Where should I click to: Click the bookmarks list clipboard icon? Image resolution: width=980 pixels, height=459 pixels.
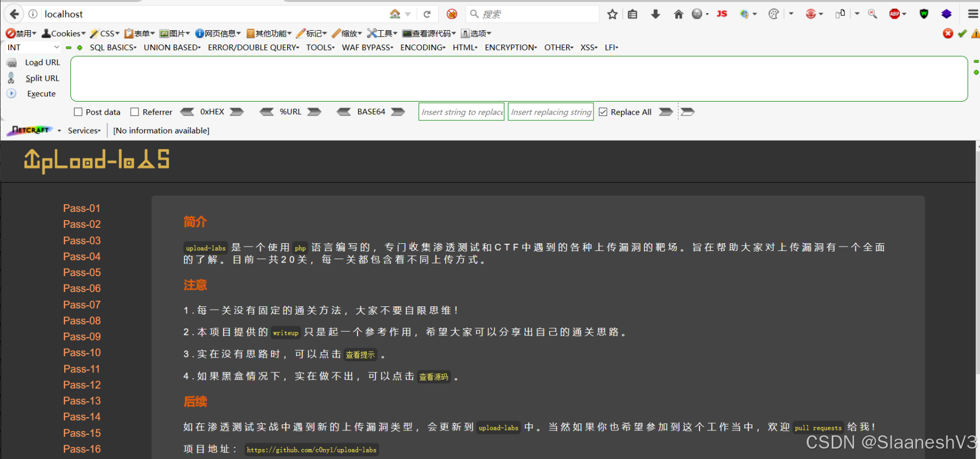[632, 14]
